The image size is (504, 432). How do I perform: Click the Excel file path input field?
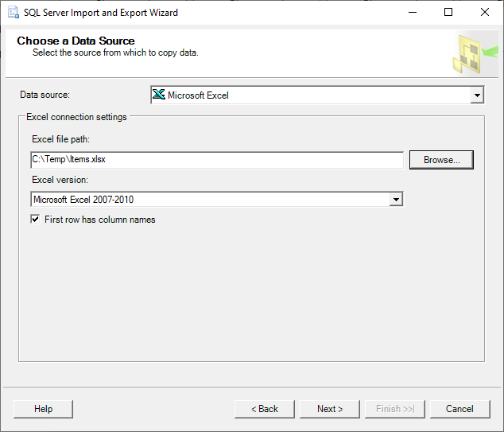point(217,160)
